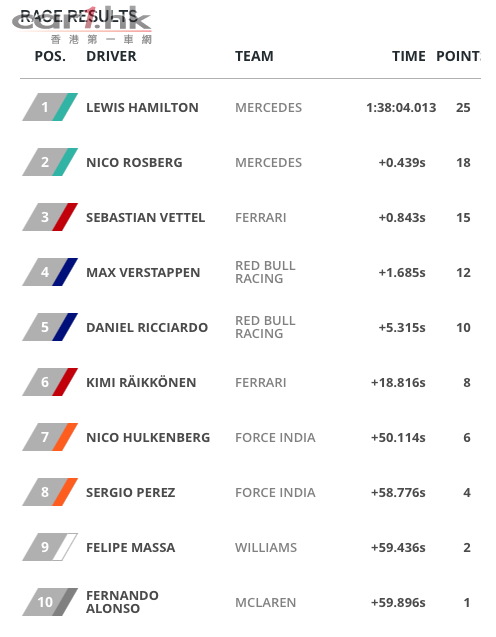
Task: Click the position 7 orange badge
Action: point(50,437)
